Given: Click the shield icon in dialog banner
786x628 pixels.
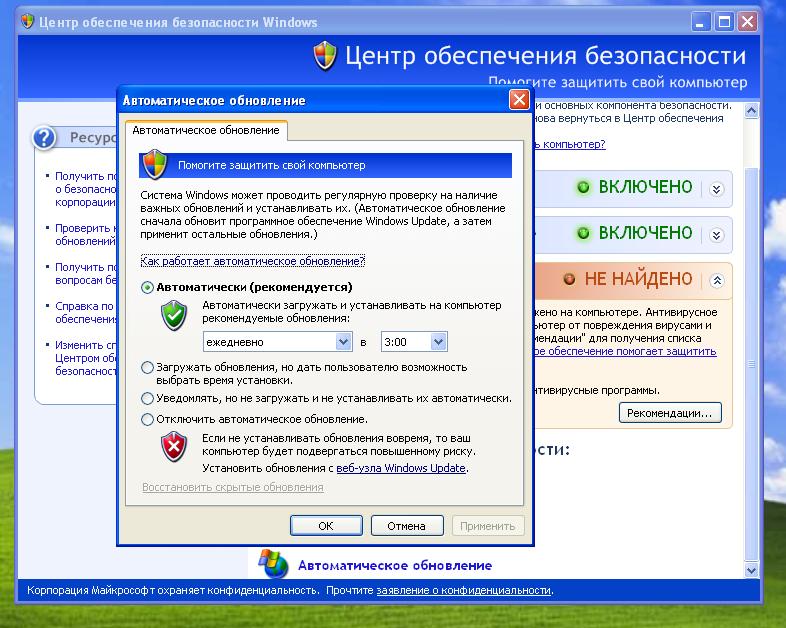Looking at the screenshot, I should 154,165.
